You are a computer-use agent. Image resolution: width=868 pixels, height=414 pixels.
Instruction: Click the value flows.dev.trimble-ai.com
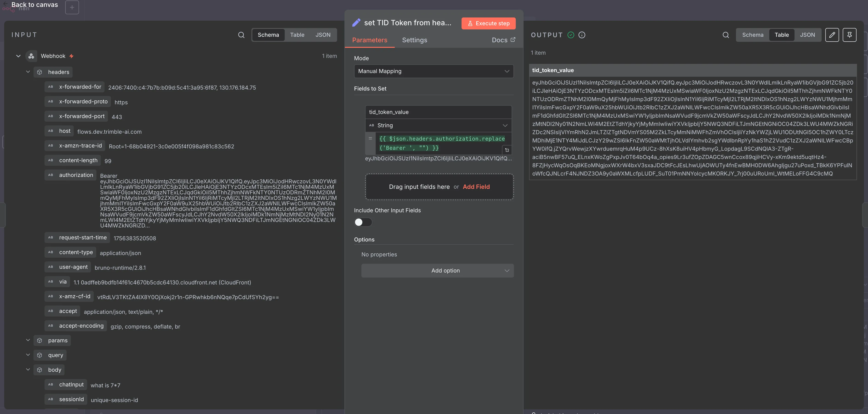[x=109, y=132]
